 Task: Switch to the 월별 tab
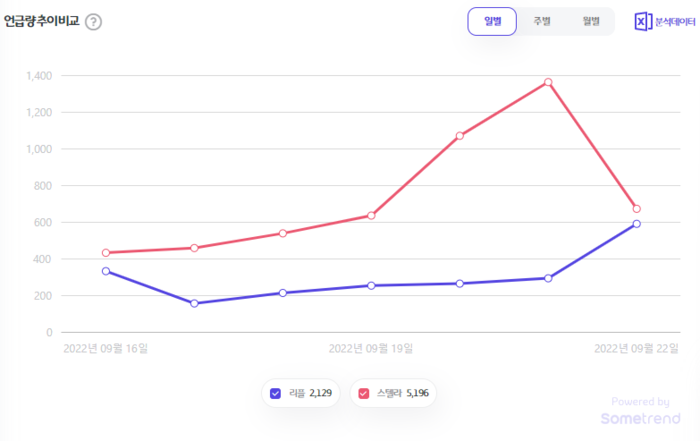coord(589,21)
